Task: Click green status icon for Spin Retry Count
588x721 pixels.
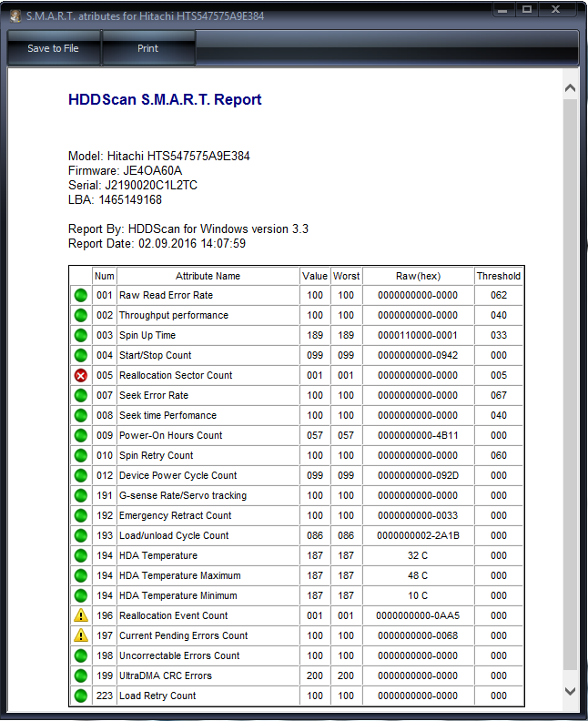Action: pos(81,456)
